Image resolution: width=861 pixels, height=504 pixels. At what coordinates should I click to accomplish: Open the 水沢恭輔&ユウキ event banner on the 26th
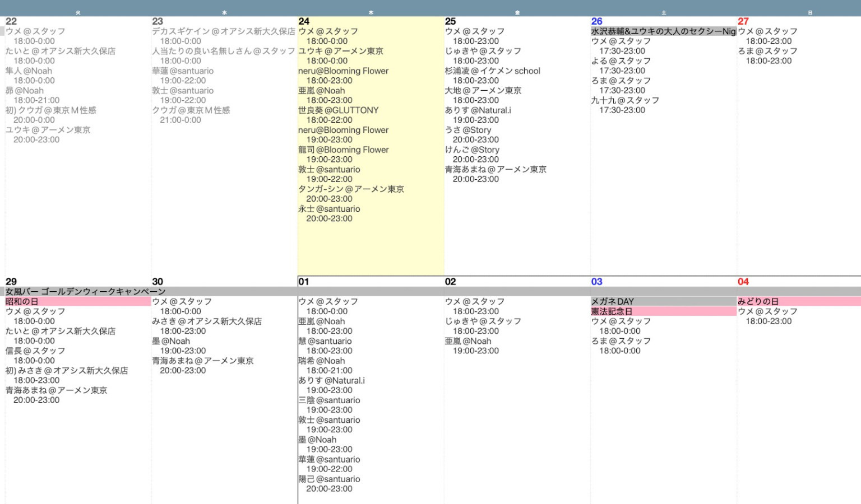point(664,31)
